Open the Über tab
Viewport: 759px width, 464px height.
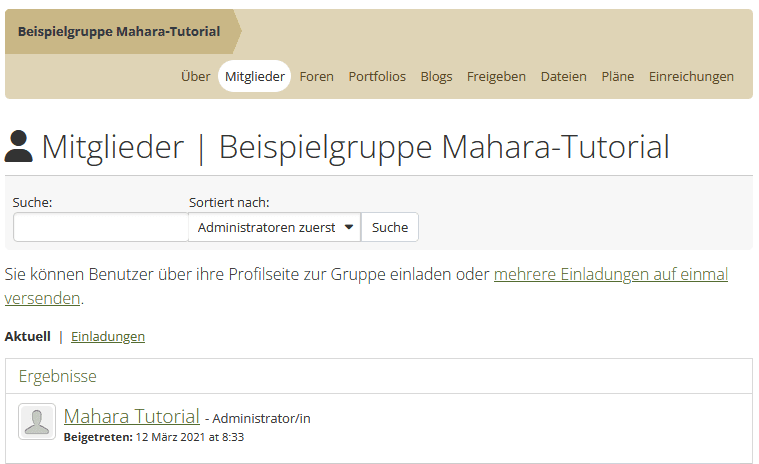196,76
